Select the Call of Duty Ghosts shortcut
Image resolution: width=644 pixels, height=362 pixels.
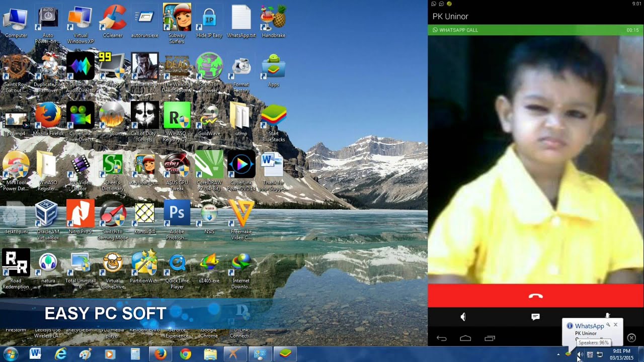[145, 122]
